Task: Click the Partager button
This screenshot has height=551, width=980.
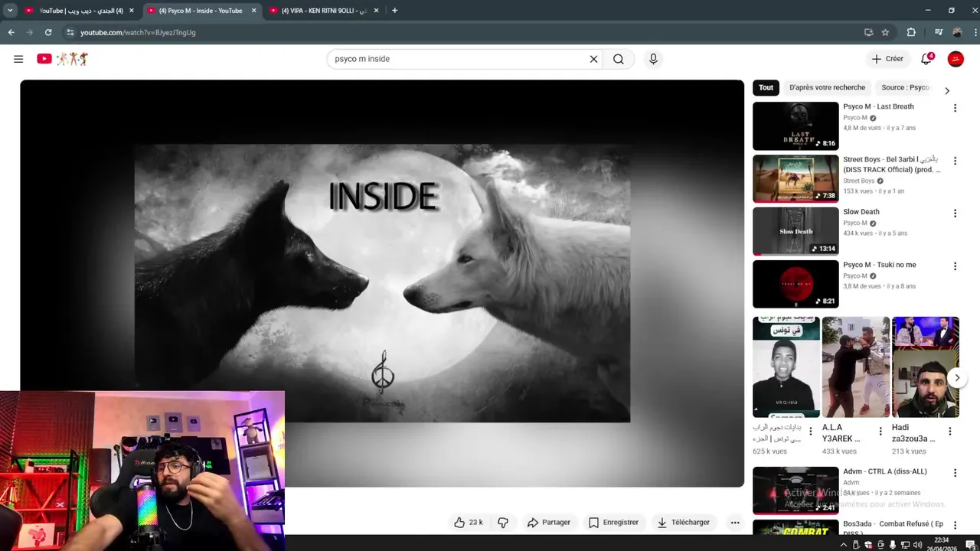Action: click(548, 523)
